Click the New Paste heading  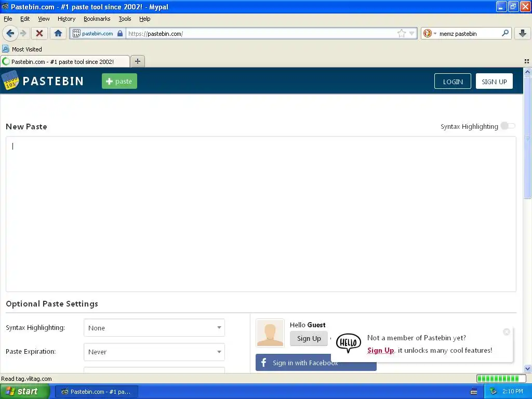pyautogui.click(x=26, y=127)
